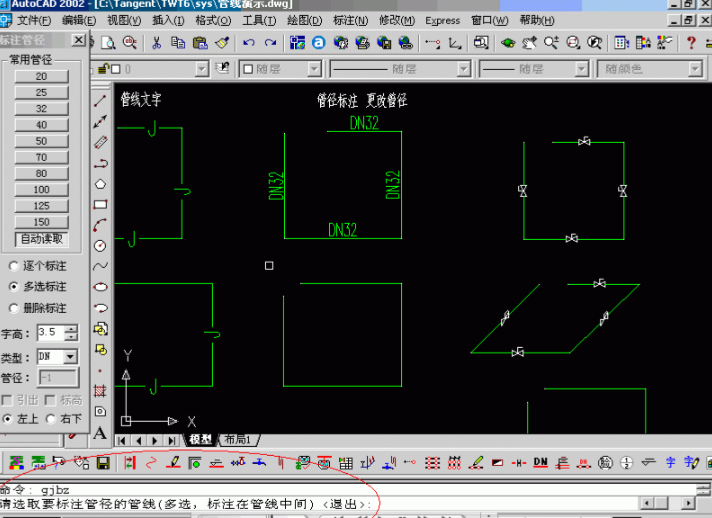This screenshot has width=712, height=518.
Task: Select the Polygon draw tool
Action: [100, 183]
